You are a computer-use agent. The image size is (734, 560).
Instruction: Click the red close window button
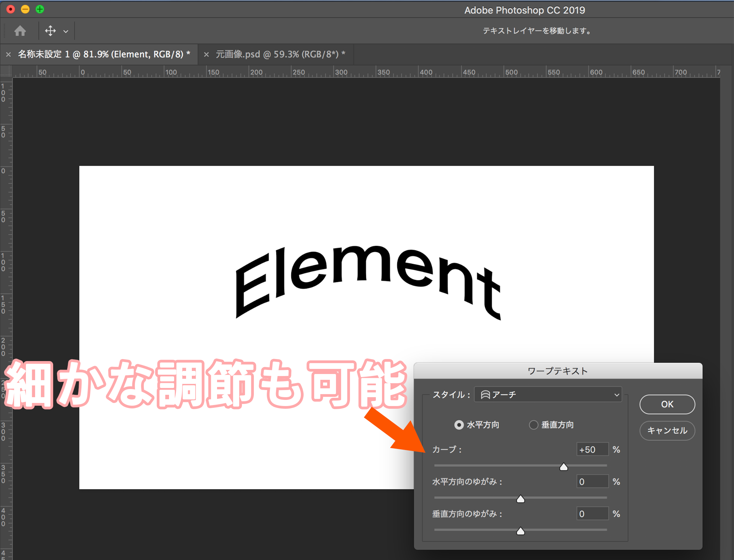pyautogui.click(x=11, y=9)
